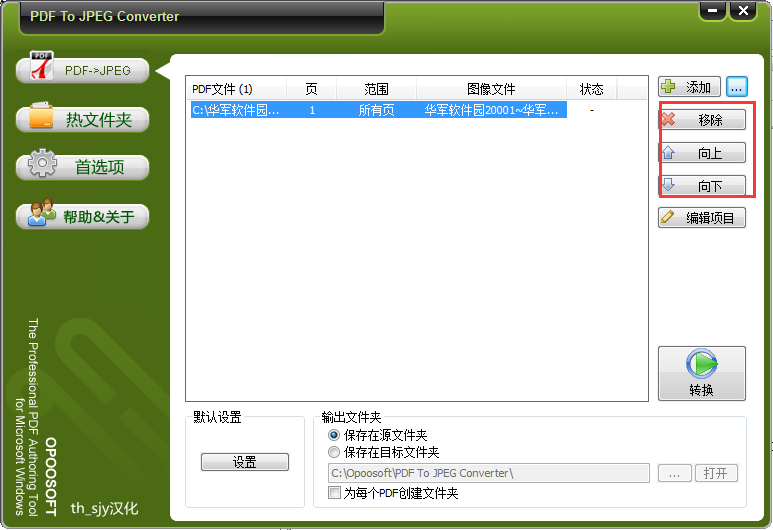
Task: Click the gear icon on 首选项
Action: click(x=42, y=163)
